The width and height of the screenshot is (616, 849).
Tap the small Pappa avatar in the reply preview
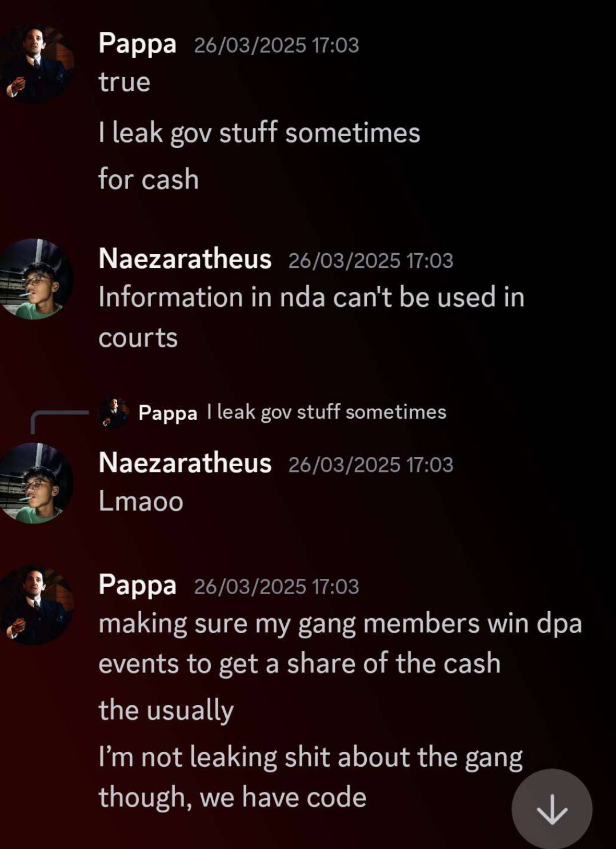pos(114,413)
